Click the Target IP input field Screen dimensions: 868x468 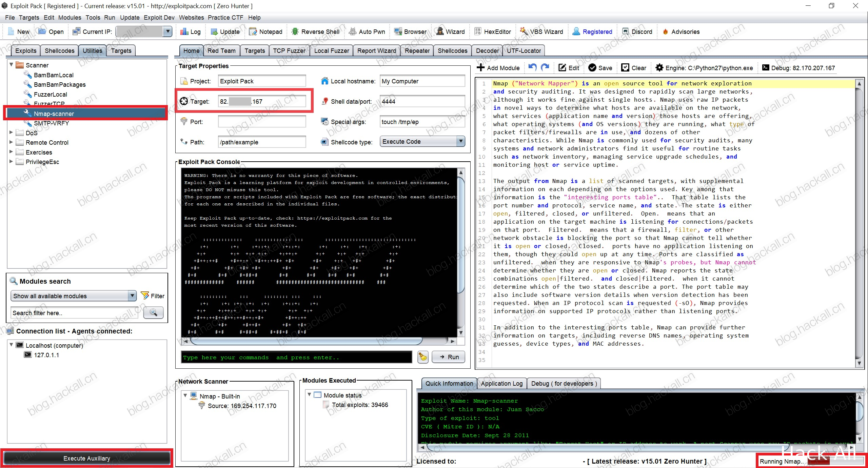click(x=262, y=101)
